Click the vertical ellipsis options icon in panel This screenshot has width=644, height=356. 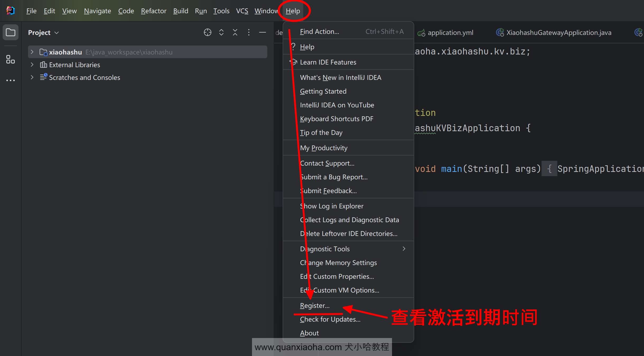(x=248, y=32)
